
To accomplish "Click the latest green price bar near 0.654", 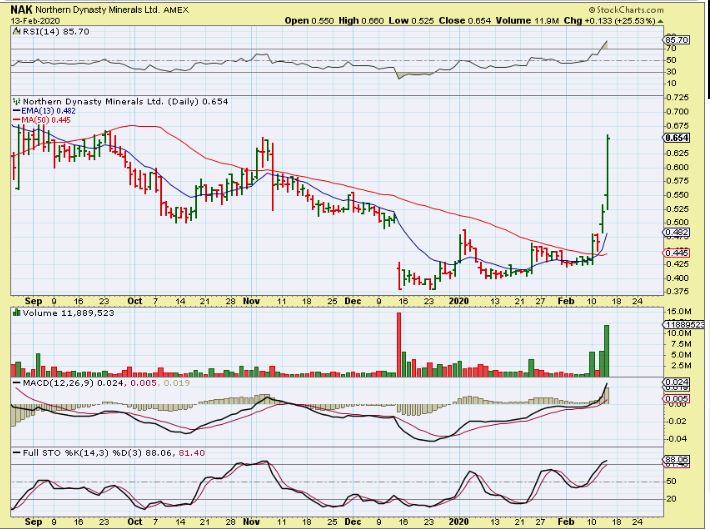I will 607,172.
